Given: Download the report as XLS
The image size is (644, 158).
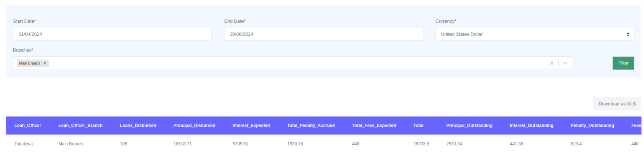Looking at the screenshot, I should click(617, 104).
